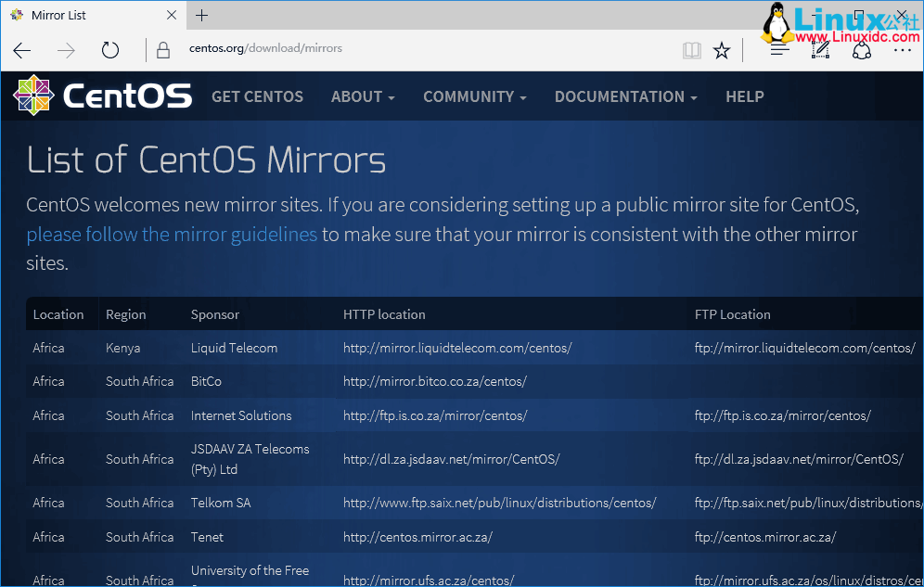Image resolution: width=924 pixels, height=587 pixels.
Task: Open Reading view book icon
Action: [x=692, y=50]
